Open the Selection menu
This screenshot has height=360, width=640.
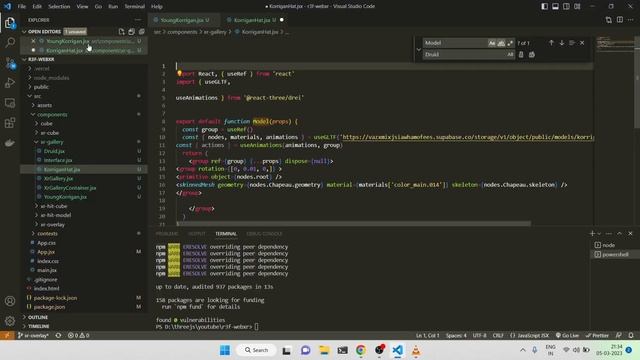pos(59,7)
